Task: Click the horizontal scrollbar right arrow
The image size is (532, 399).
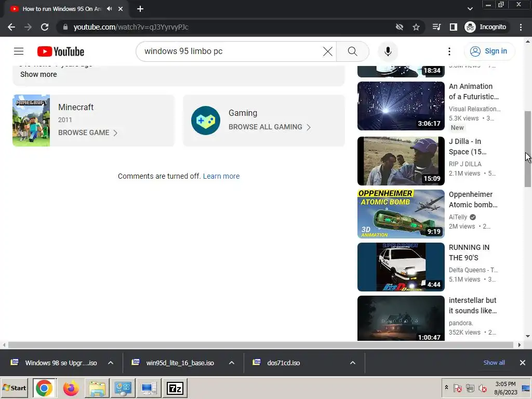Action: (519, 345)
